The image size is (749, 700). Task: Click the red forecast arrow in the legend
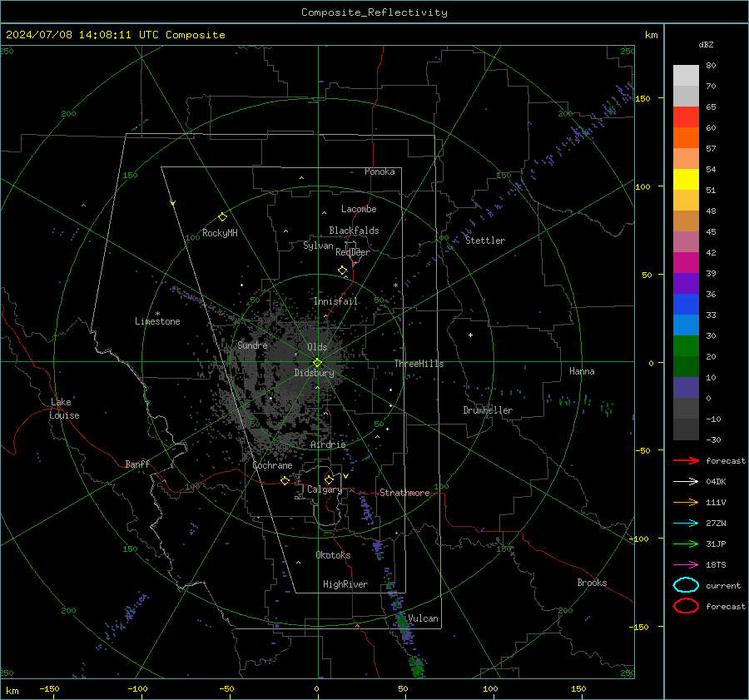tap(686, 460)
